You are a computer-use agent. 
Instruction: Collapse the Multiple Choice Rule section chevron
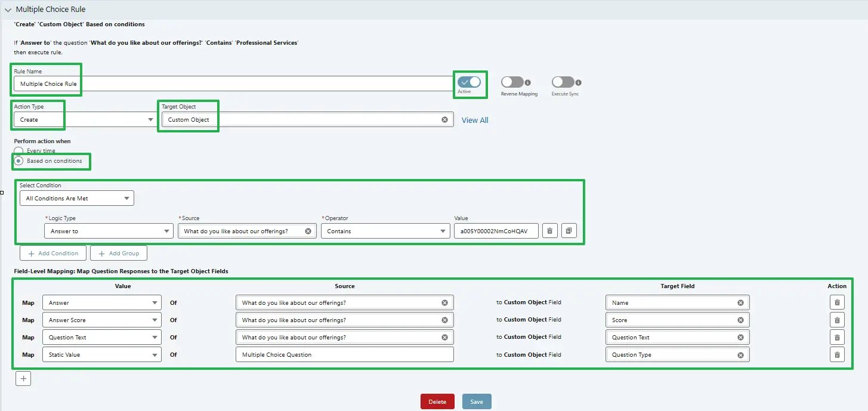click(8, 10)
